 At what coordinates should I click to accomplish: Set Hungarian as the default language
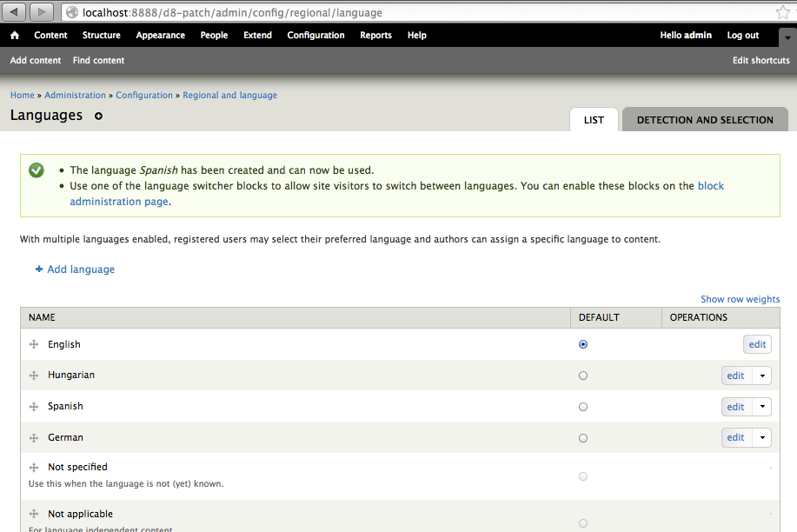[x=583, y=376]
